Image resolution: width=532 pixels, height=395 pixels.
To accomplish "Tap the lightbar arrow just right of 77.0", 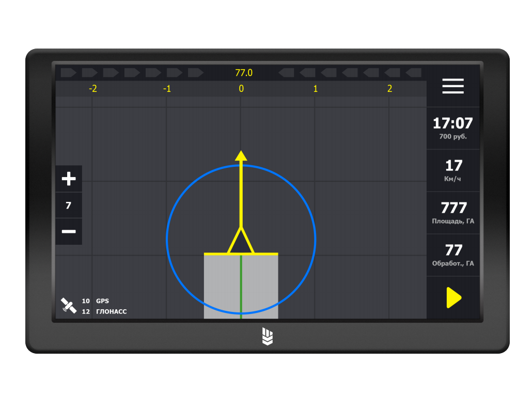I will pyautogui.click(x=286, y=73).
